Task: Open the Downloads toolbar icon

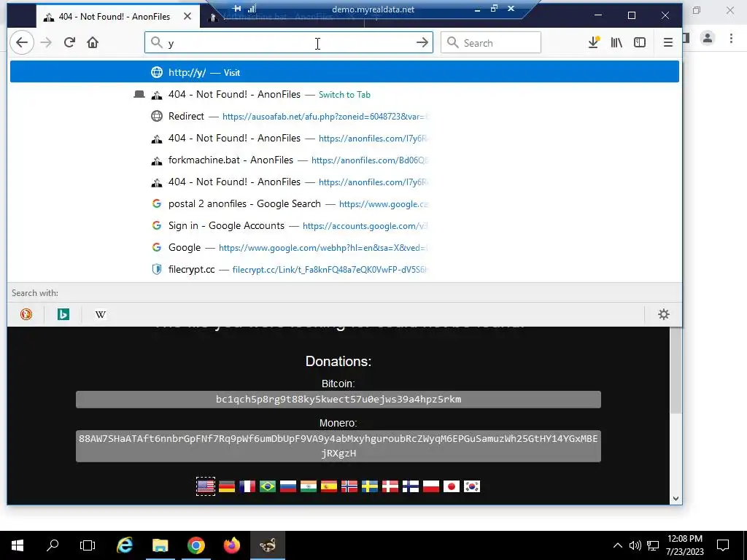Action: click(x=593, y=43)
